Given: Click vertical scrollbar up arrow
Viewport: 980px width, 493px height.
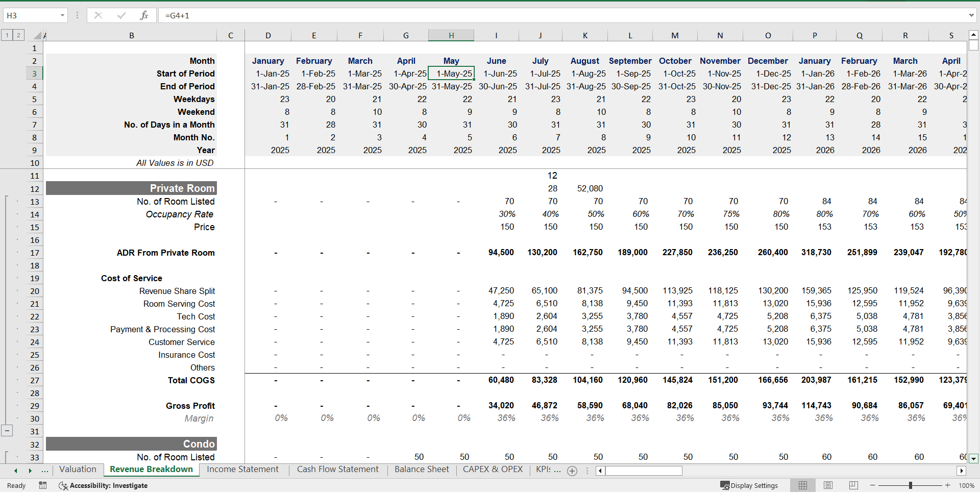Looking at the screenshot, I should [973, 35].
